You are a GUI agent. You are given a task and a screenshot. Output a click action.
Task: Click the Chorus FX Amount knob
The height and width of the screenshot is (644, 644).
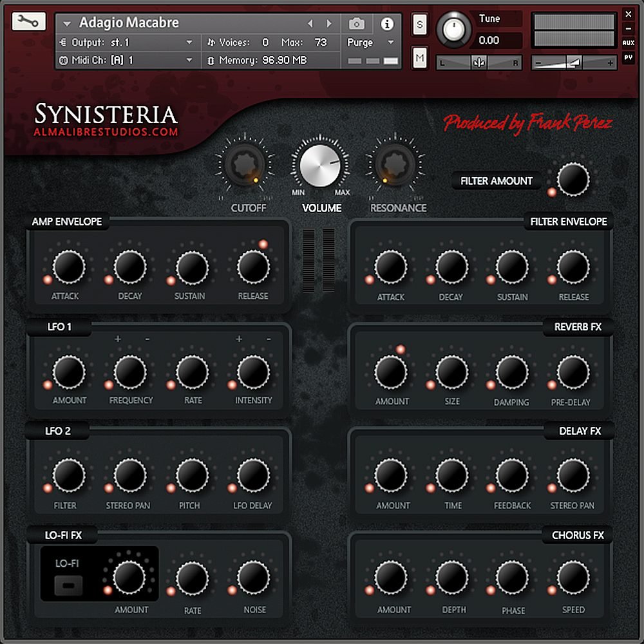click(391, 578)
